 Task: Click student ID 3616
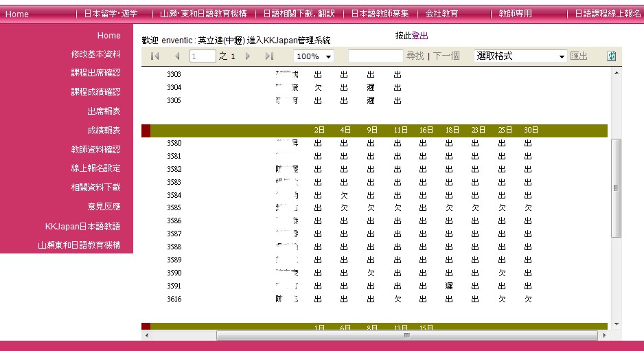[x=174, y=299]
